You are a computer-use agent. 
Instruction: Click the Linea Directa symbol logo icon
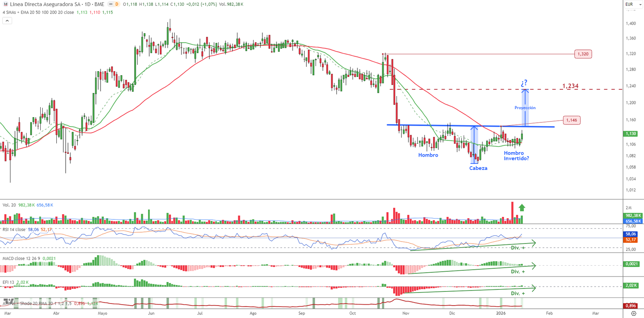click(x=6, y=4)
